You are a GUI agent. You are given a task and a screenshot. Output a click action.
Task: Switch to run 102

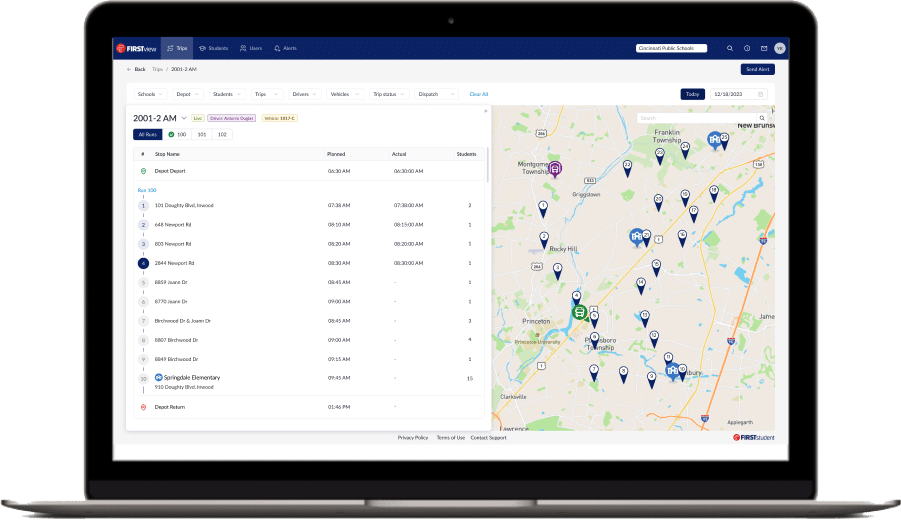click(x=222, y=134)
